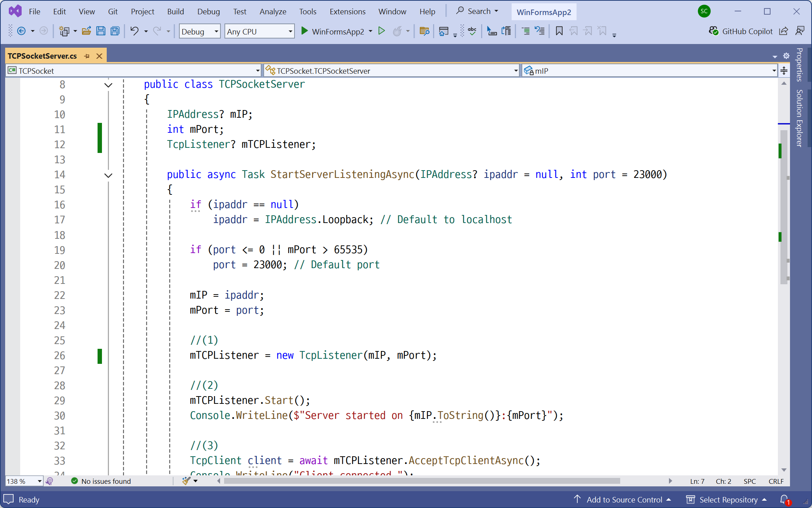Click the Open File folder icon
The image size is (812, 508).
[87, 31]
